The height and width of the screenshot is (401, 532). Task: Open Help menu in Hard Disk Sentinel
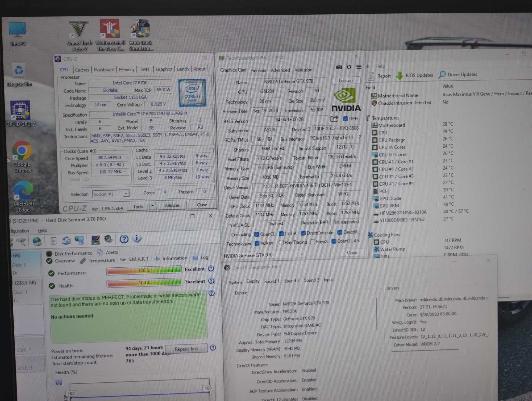click(x=42, y=231)
